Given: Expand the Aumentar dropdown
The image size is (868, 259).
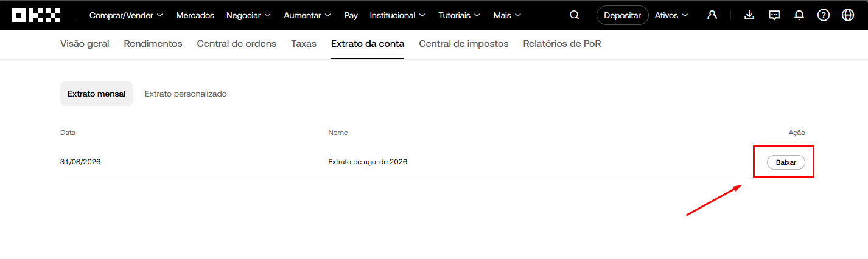Looking at the screenshot, I should coord(307,15).
